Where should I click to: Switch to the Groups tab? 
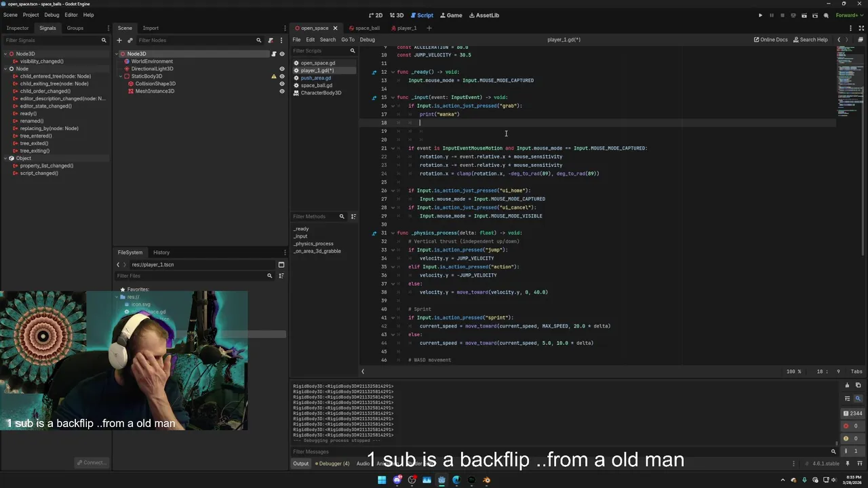pos(75,28)
